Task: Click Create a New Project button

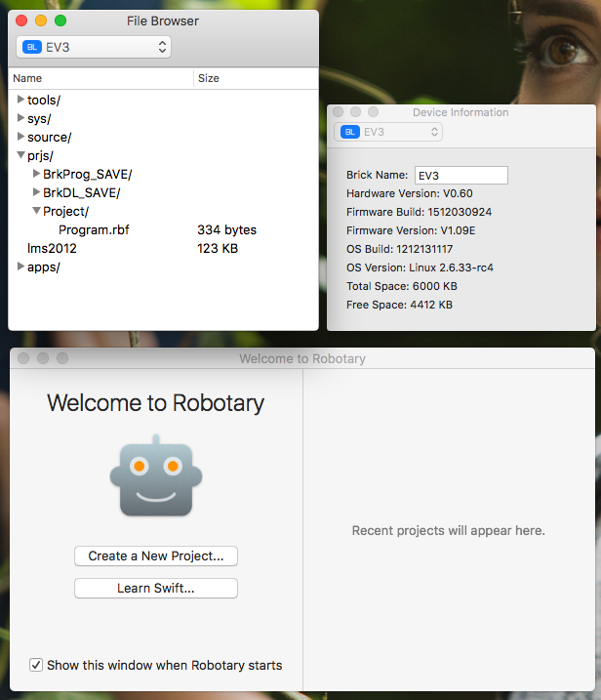Action: click(x=156, y=556)
